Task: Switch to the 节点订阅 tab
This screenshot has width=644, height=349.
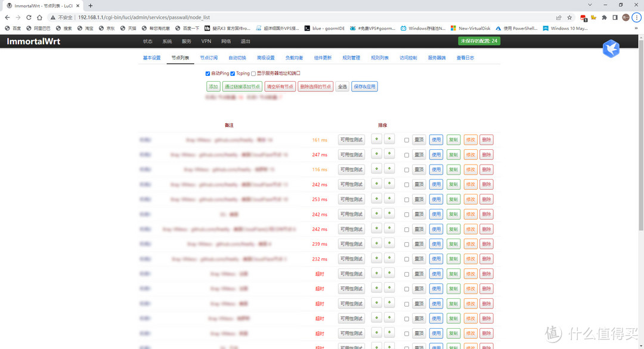Action: (209, 58)
